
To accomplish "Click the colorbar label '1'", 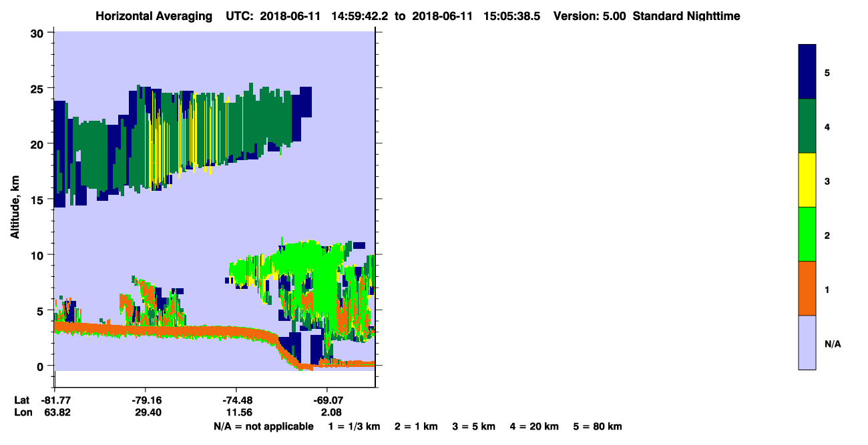I will 827,289.
